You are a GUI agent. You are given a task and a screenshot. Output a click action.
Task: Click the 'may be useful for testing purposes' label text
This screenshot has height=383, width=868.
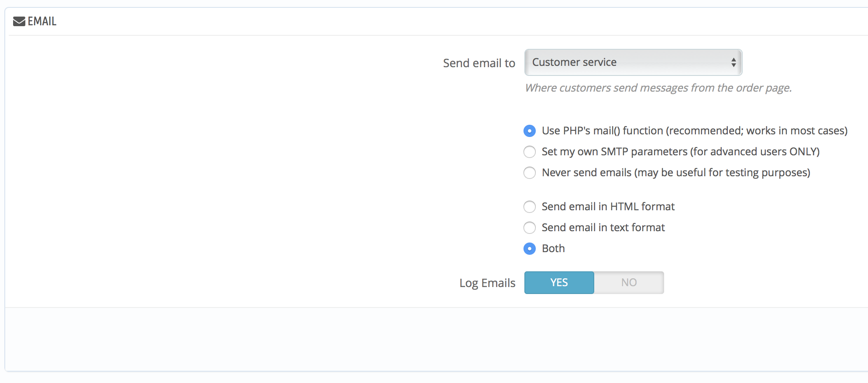(722, 173)
